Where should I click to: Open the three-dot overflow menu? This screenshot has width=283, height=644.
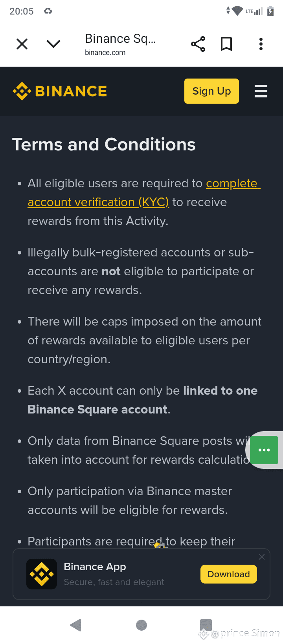tap(261, 44)
